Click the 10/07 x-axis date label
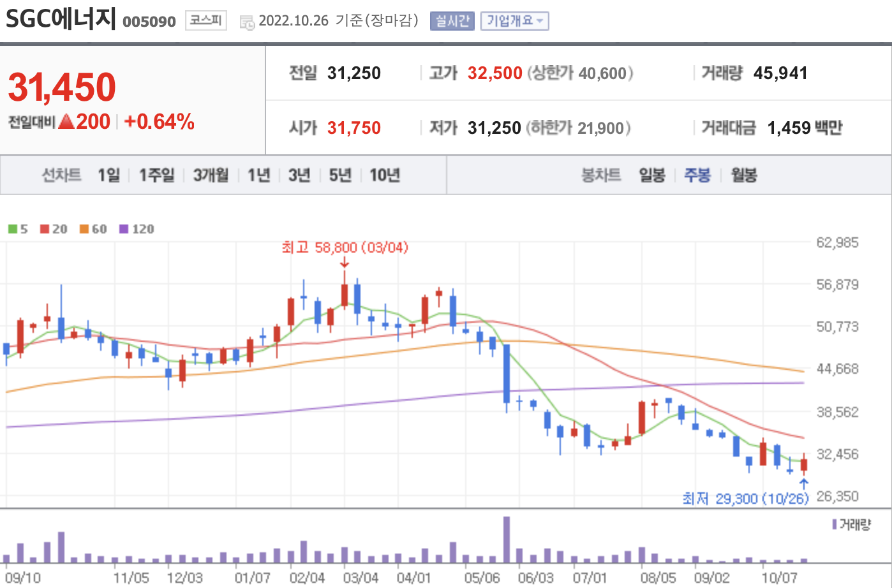The width and height of the screenshot is (892, 588). (780, 578)
